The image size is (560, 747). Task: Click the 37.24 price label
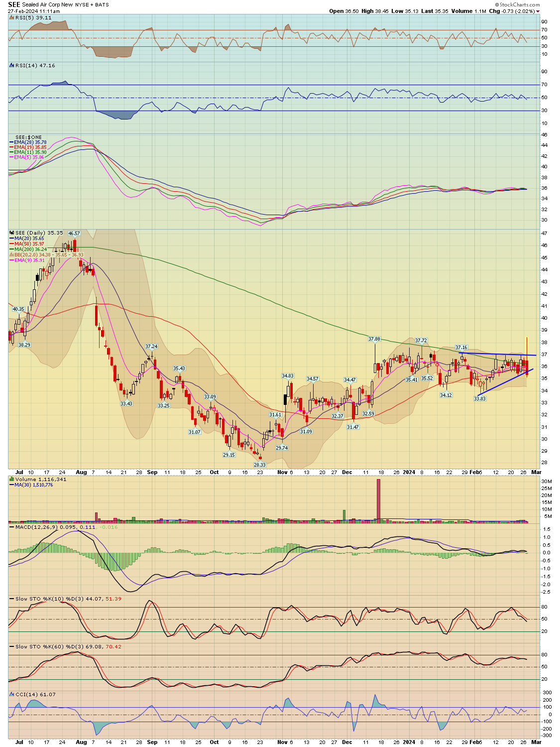[151, 346]
